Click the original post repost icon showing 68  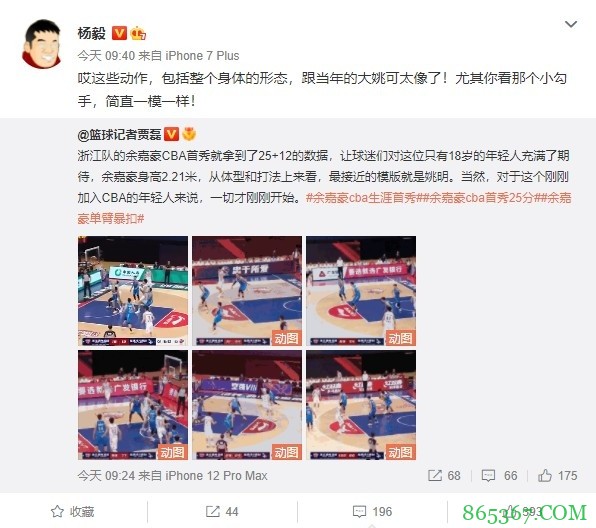pyautogui.click(x=444, y=476)
